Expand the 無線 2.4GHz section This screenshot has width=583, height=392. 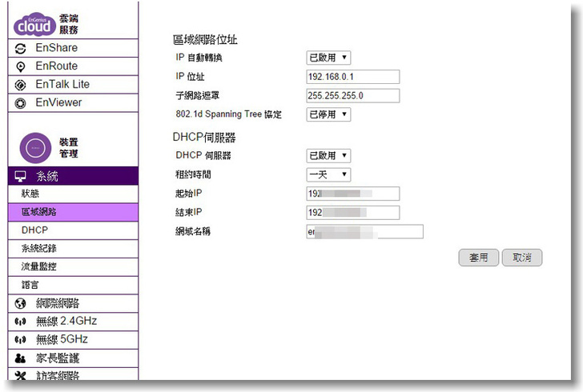click(73, 321)
